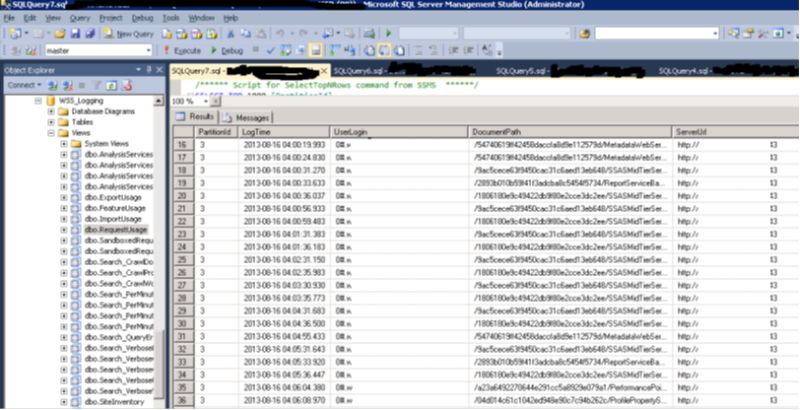Click the Object Explorer disconnect icon
800x410 pixels.
coord(67,85)
